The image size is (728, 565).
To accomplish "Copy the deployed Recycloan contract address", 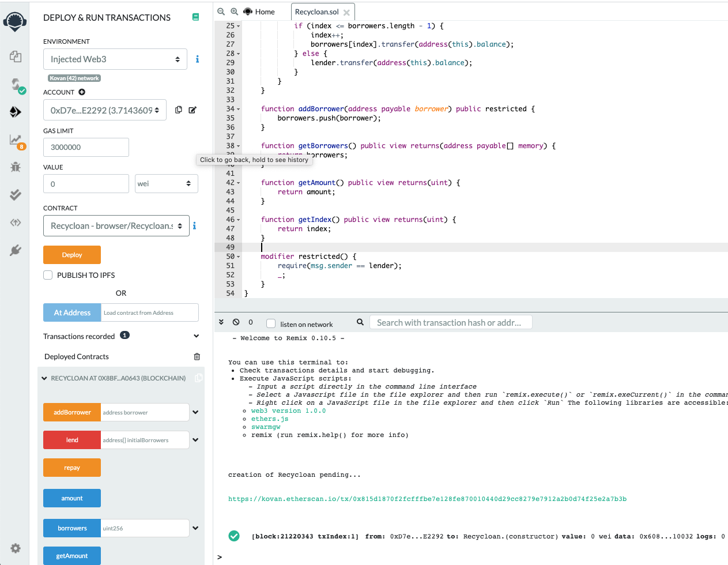I will [199, 378].
